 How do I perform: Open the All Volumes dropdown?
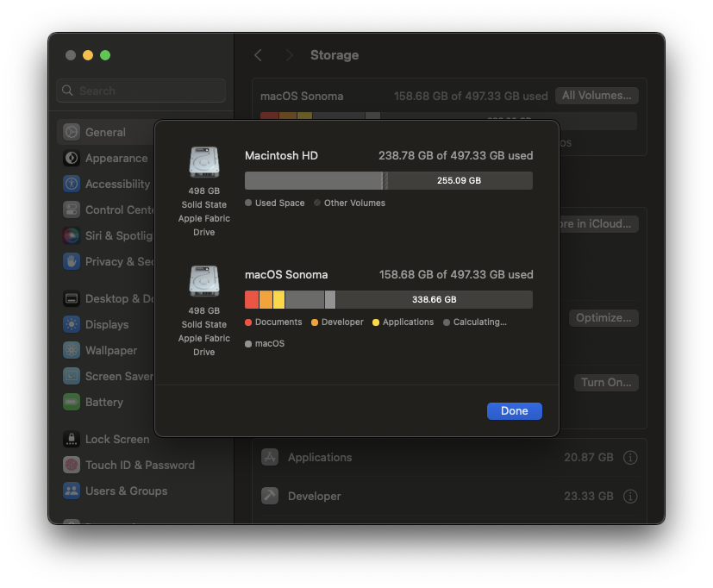coord(597,96)
